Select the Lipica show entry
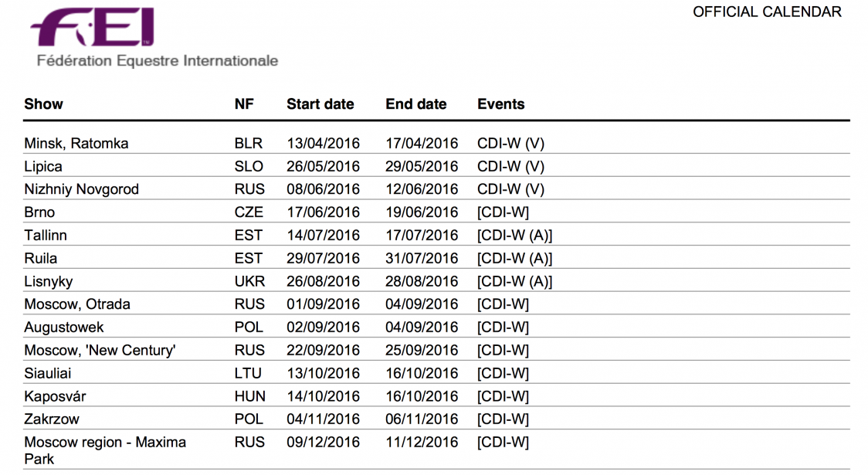Screen dimensions: 868x475 coord(43,167)
